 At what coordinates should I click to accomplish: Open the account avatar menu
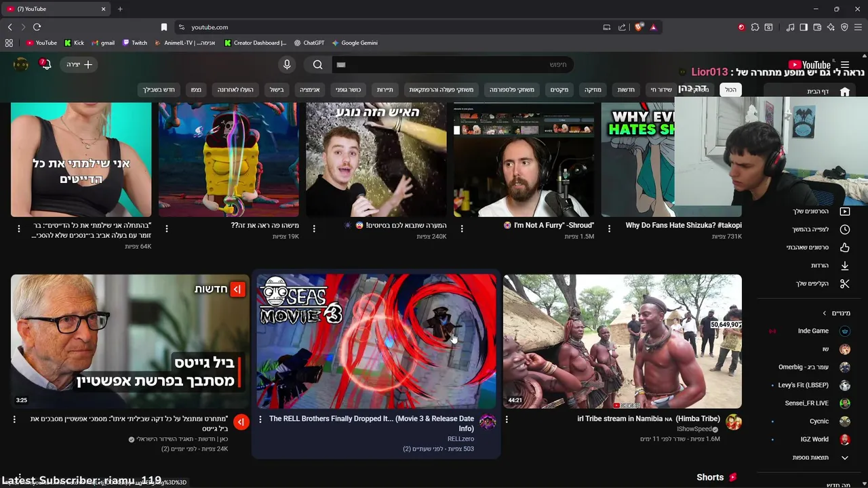coord(21,64)
